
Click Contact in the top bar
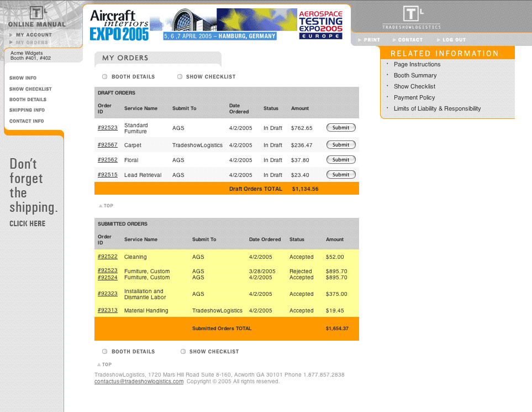410,40
